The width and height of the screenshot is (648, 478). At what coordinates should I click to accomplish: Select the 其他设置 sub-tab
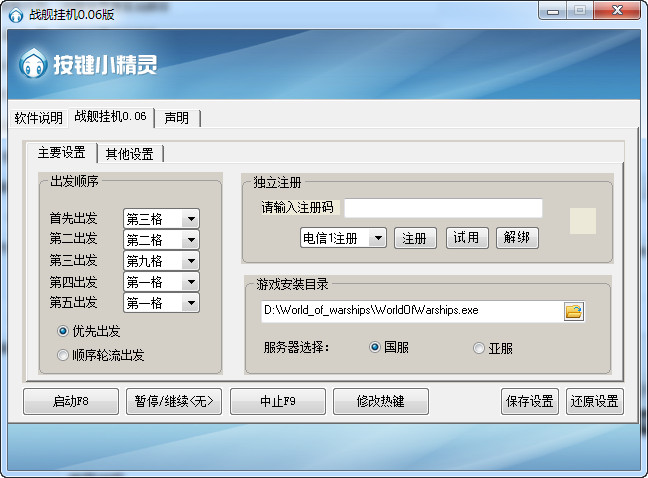tap(130, 154)
